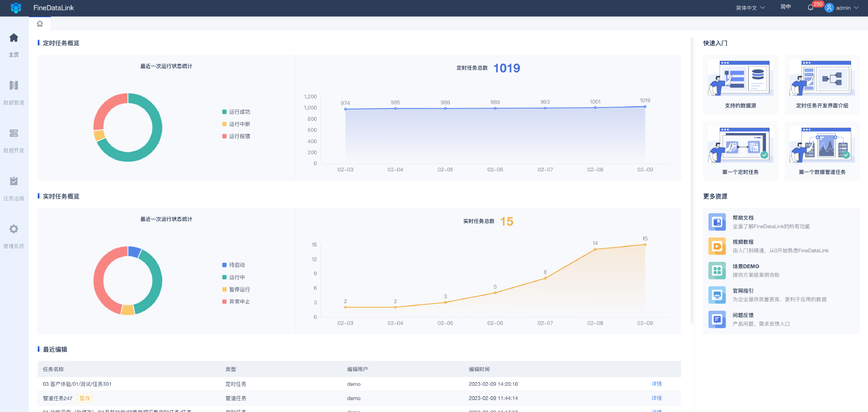Viewport: 868px width, 412px height.
Task: Click the 02-08 point labeled 14
Action: coord(595,249)
